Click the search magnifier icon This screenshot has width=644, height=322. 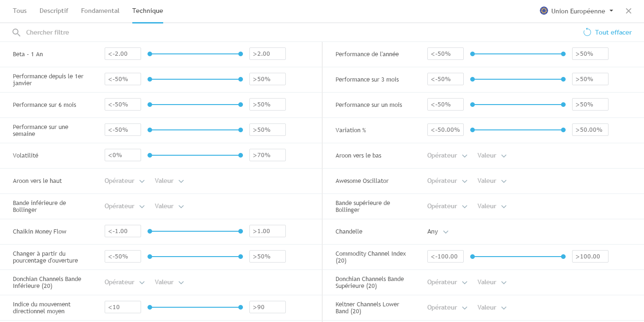point(17,32)
